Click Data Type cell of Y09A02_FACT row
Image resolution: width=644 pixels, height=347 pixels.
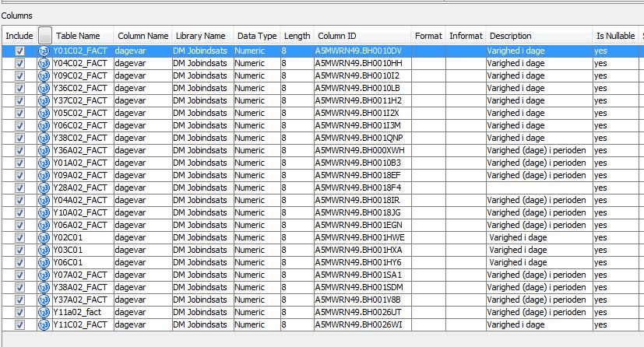point(257,176)
